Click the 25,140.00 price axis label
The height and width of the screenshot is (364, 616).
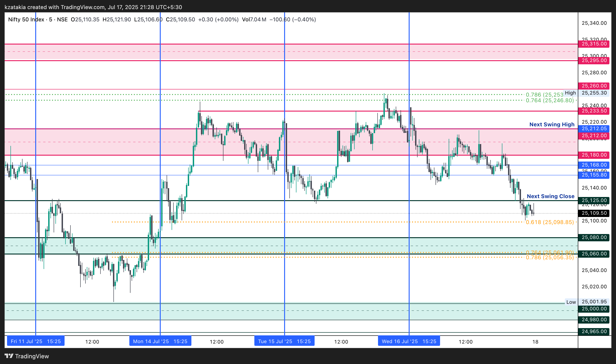[594, 188]
